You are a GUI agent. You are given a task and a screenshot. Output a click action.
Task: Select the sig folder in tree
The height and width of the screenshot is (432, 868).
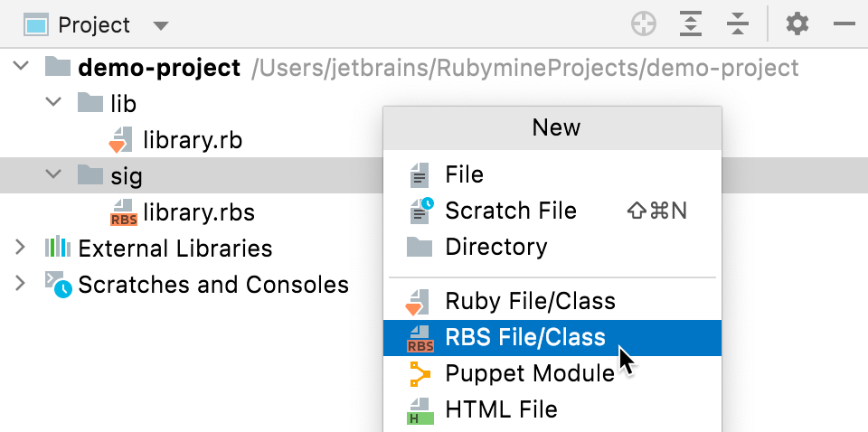[x=127, y=176]
